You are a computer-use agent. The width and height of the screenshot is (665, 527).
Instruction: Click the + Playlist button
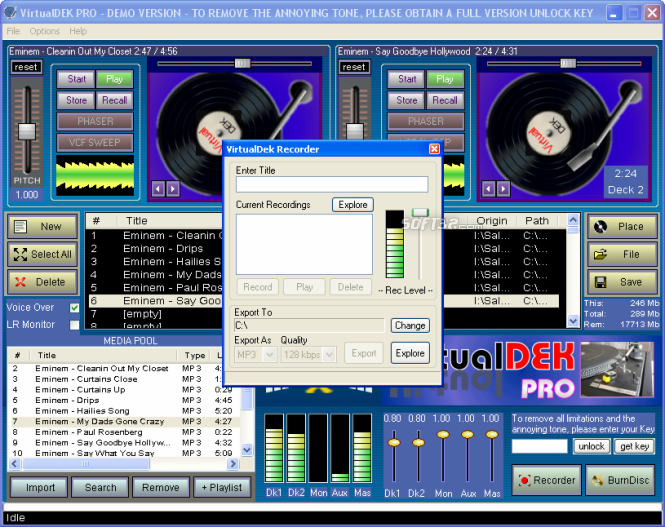coord(222,488)
